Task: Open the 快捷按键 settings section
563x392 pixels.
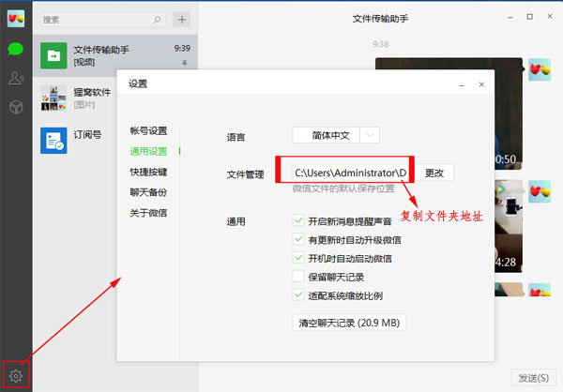Action: pos(148,172)
